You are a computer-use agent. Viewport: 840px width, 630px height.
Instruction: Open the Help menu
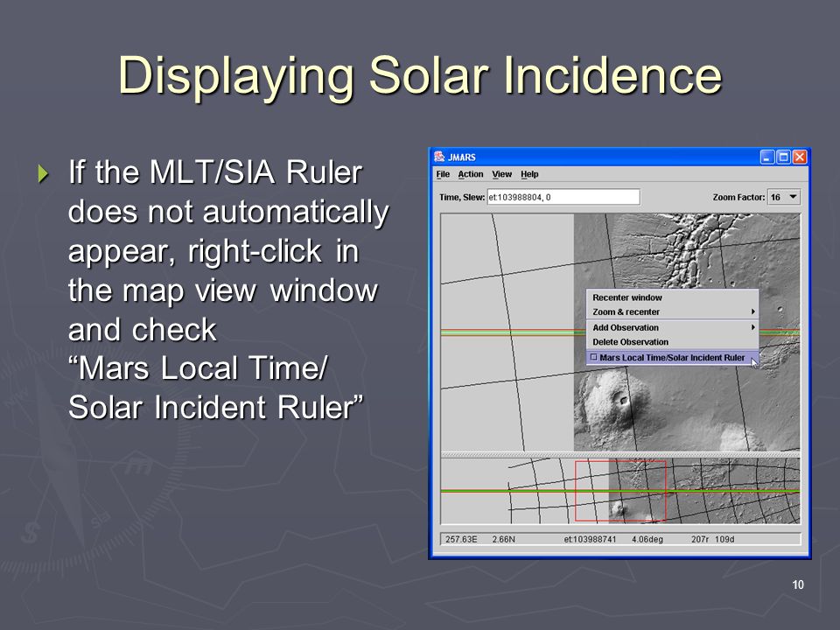click(x=529, y=174)
